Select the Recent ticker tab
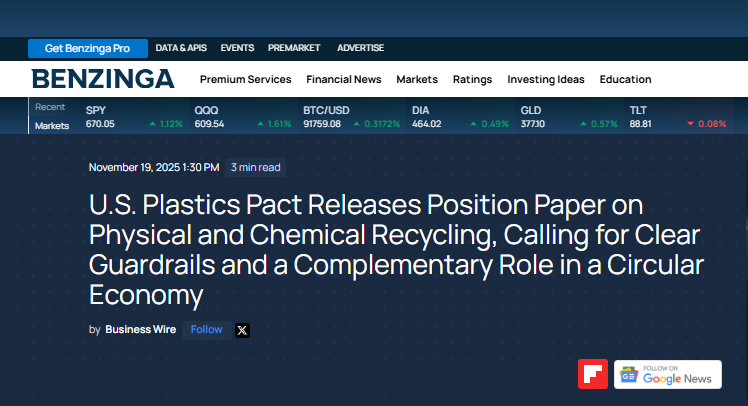Viewport: 748px width, 406px height. click(x=50, y=107)
